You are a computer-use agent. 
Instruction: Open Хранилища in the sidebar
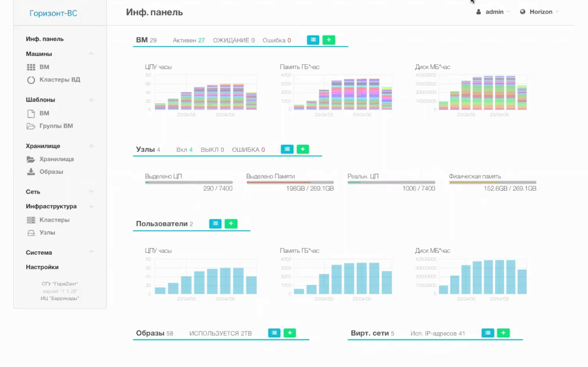pyautogui.click(x=57, y=159)
